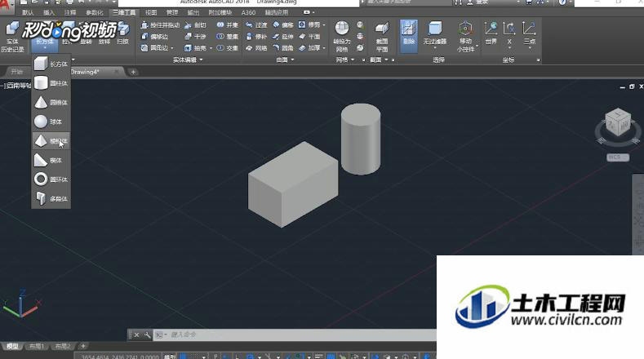This screenshot has height=359, width=644.
Task: Expand the 实体编辑 (Solid Editing) panel
Action: pyautogui.click(x=188, y=60)
